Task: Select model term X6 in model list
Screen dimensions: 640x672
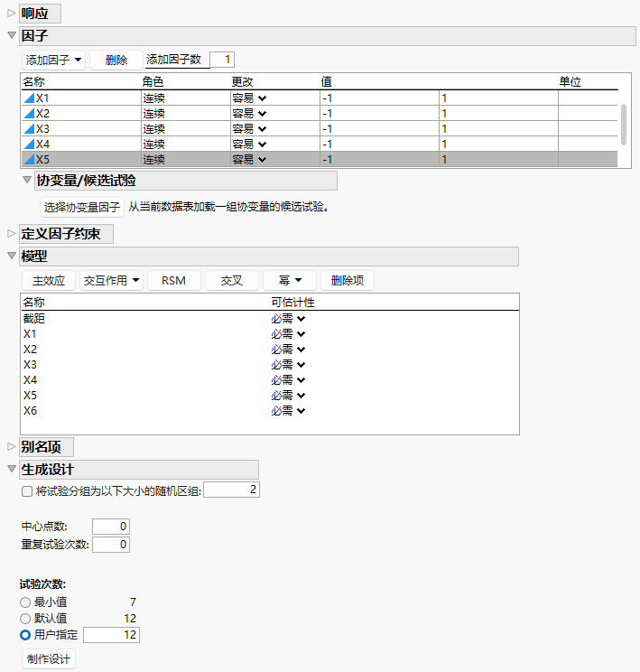Action: [30, 411]
